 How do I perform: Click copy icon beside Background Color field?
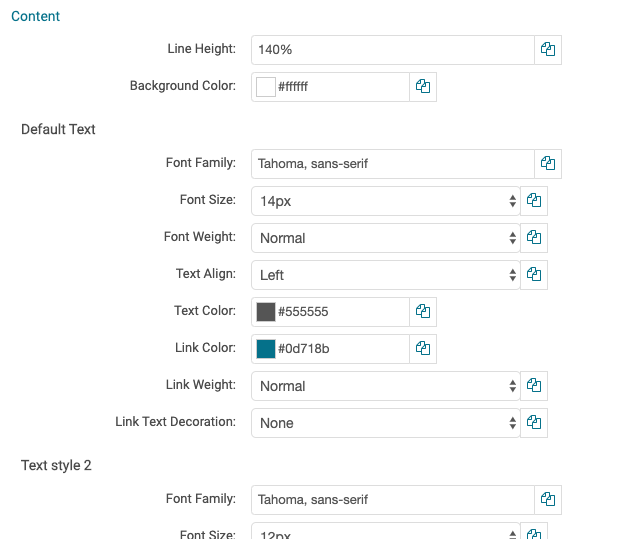point(423,87)
